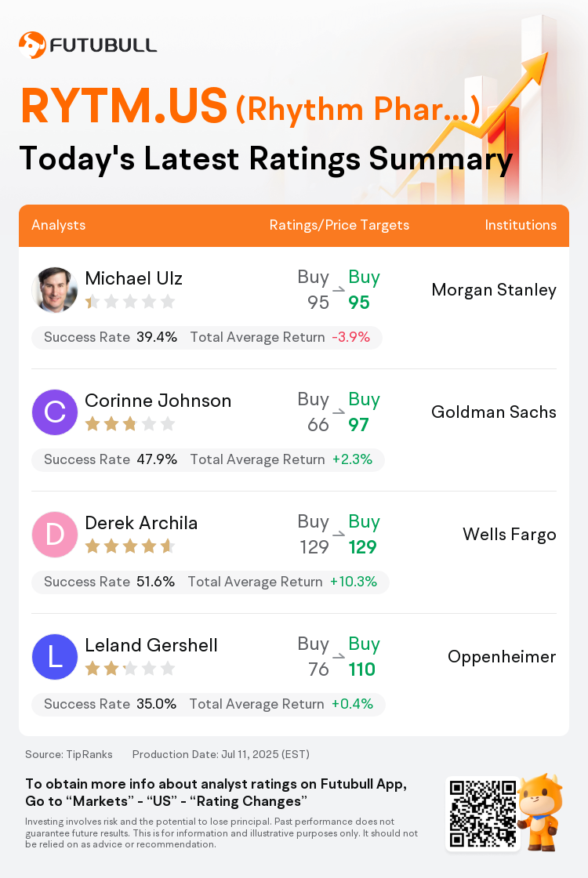Open Michael Ulz's profile photo
Screen dimensions: 588x878
(55, 290)
